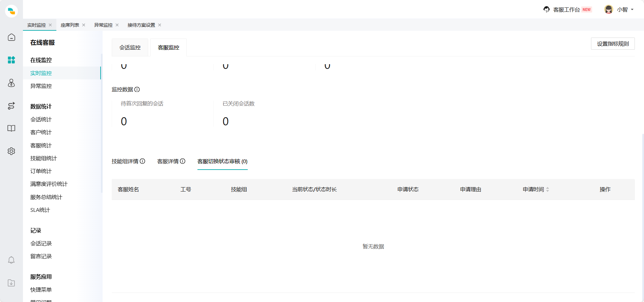Switch to the 接待方案设置 page tab
The height and width of the screenshot is (302, 644).
click(141, 25)
